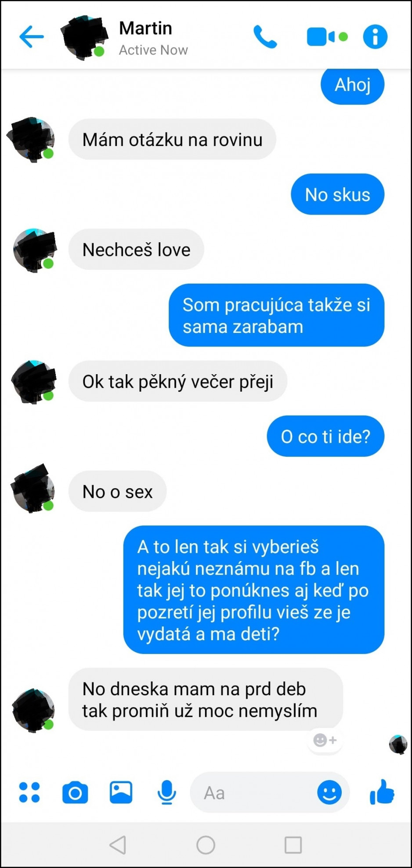Open the camera from message bar
This screenshot has height=868, width=412.
pos(75,792)
